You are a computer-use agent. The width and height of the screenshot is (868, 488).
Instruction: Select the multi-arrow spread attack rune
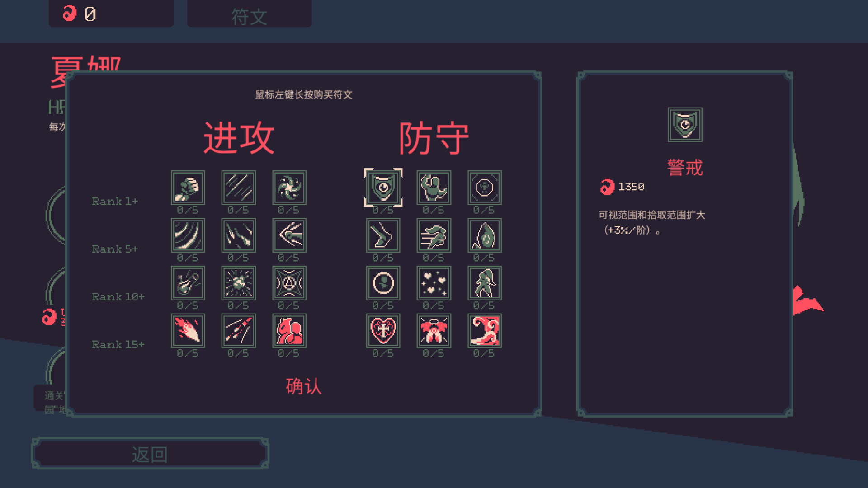pos(289,235)
